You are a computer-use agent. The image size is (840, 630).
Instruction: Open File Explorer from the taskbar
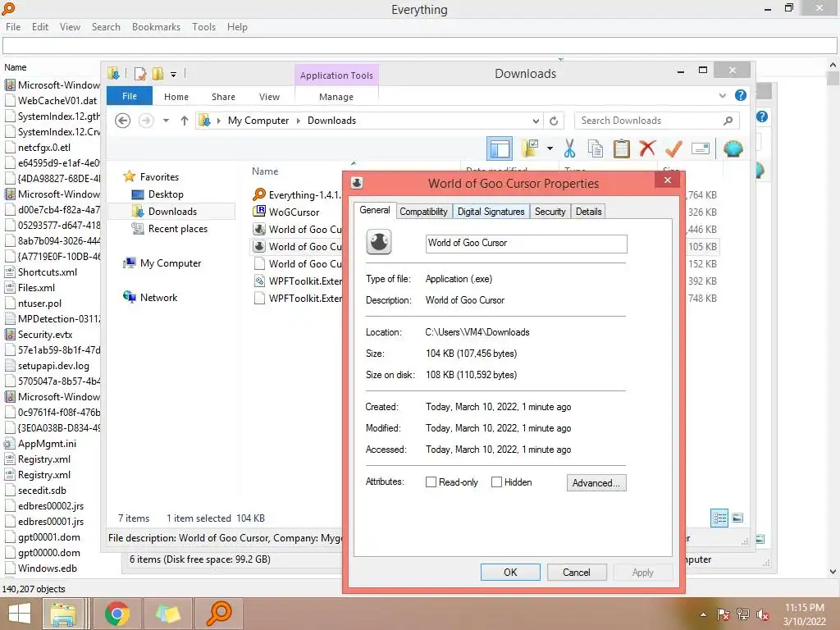coord(62,614)
